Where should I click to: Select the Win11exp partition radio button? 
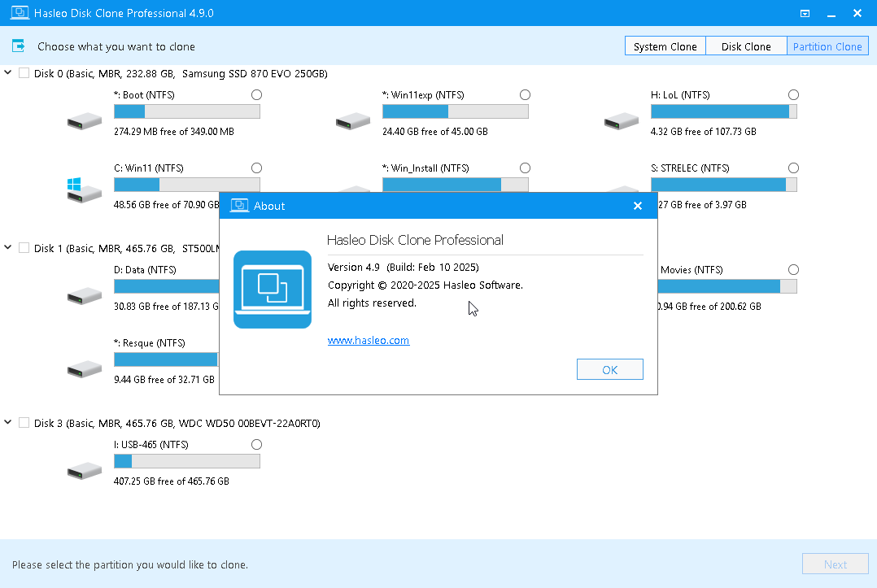tap(526, 94)
